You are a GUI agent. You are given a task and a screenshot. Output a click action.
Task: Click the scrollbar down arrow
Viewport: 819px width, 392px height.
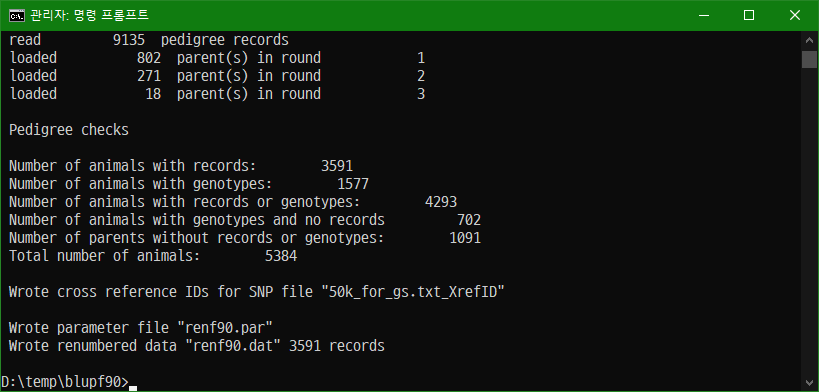809,383
